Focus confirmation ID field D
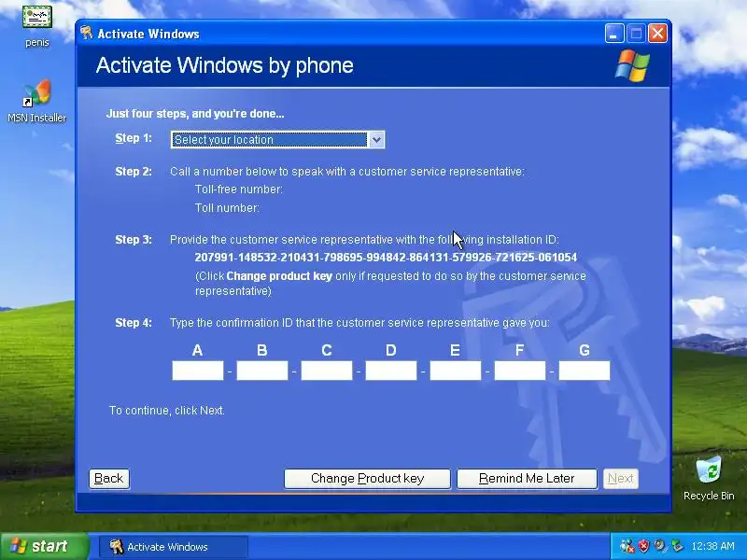Image resolution: width=747 pixels, height=560 pixels. click(x=391, y=371)
